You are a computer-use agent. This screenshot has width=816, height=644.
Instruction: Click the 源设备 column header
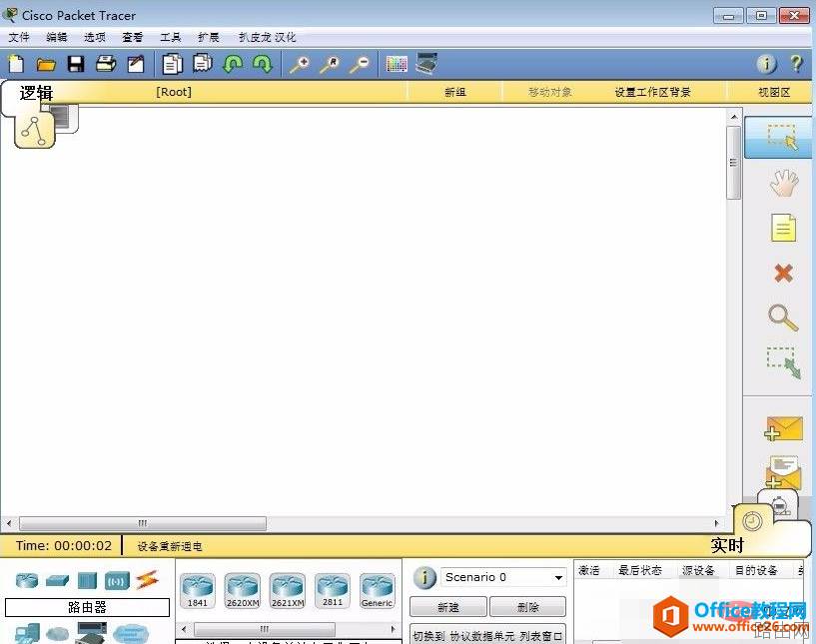[x=698, y=571]
